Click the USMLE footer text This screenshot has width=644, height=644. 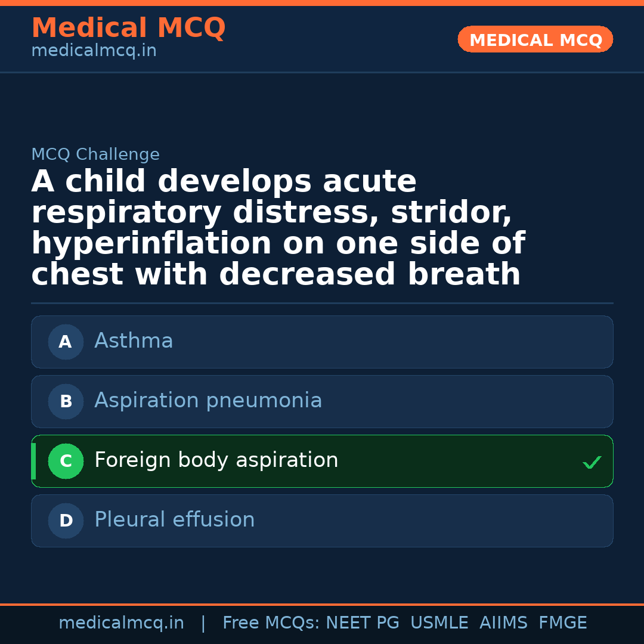(x=439, y=623)
